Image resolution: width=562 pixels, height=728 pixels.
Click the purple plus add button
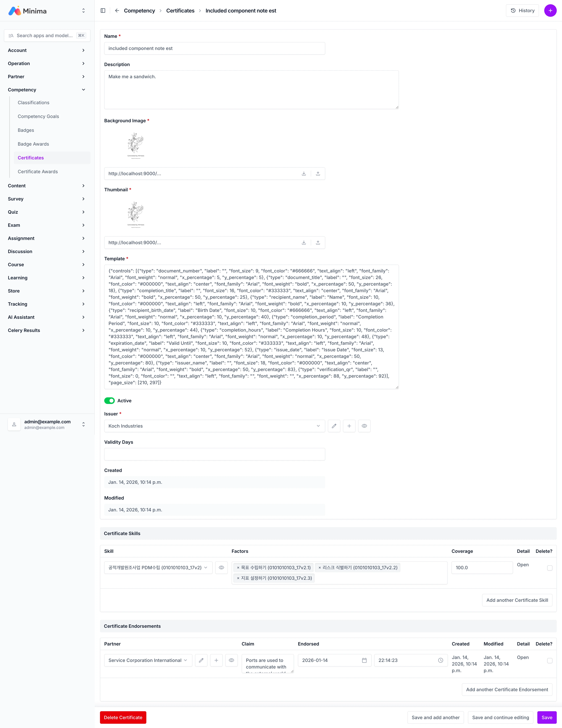[x=550, y=11]
